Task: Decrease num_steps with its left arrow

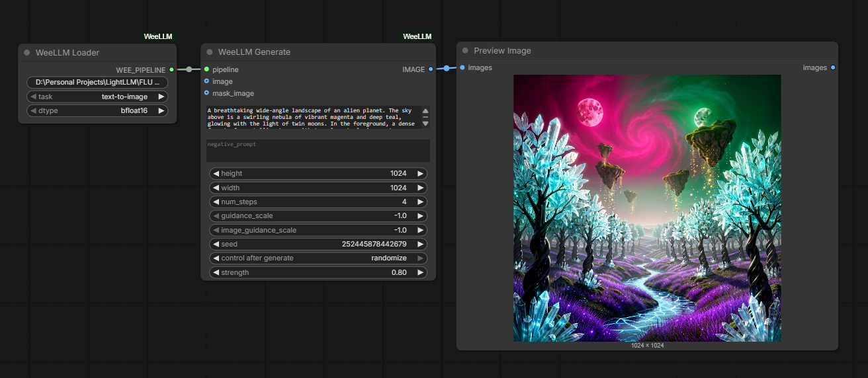Action: click(215, 202)
